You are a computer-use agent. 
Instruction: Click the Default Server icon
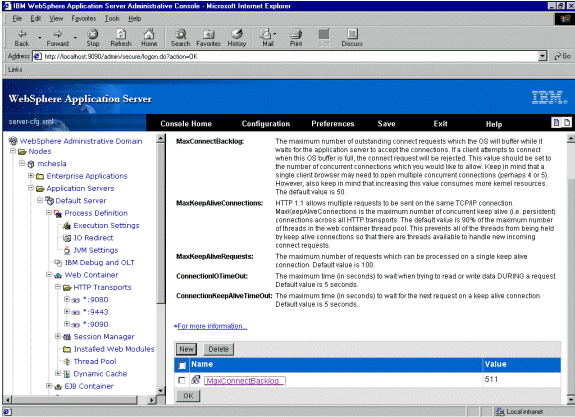point(50,200)
